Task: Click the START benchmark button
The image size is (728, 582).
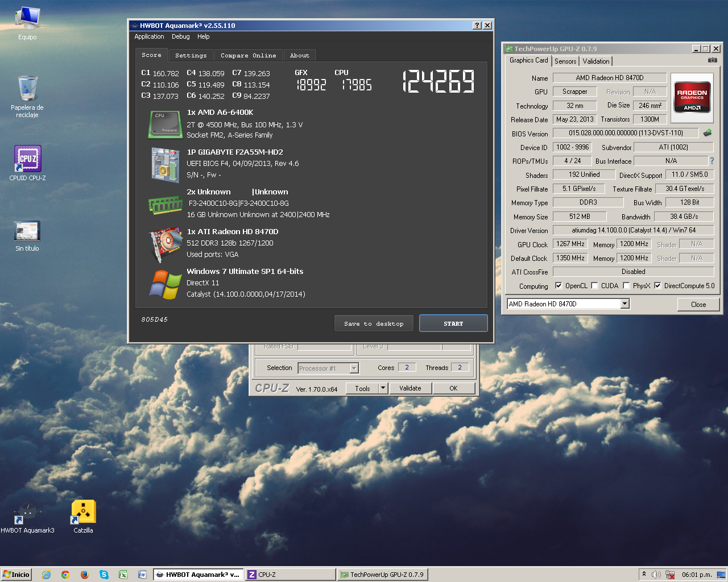Action: (453, 323)
